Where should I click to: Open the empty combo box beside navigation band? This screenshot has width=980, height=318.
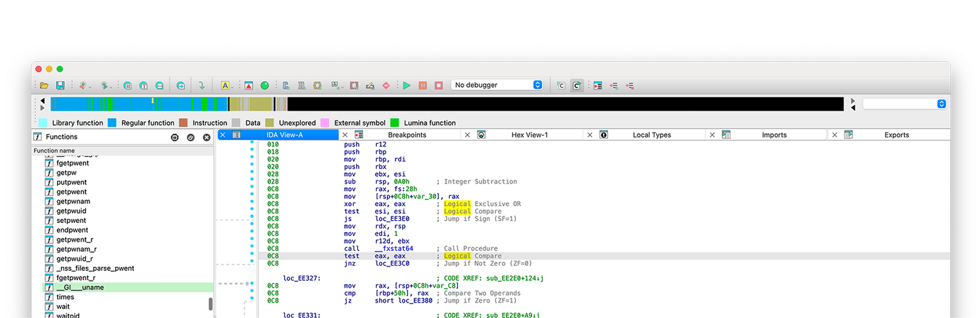tap(905, 104)
